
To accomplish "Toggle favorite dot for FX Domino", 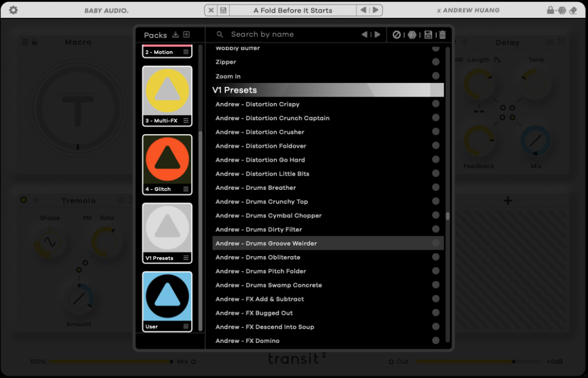I will (436, 341).
